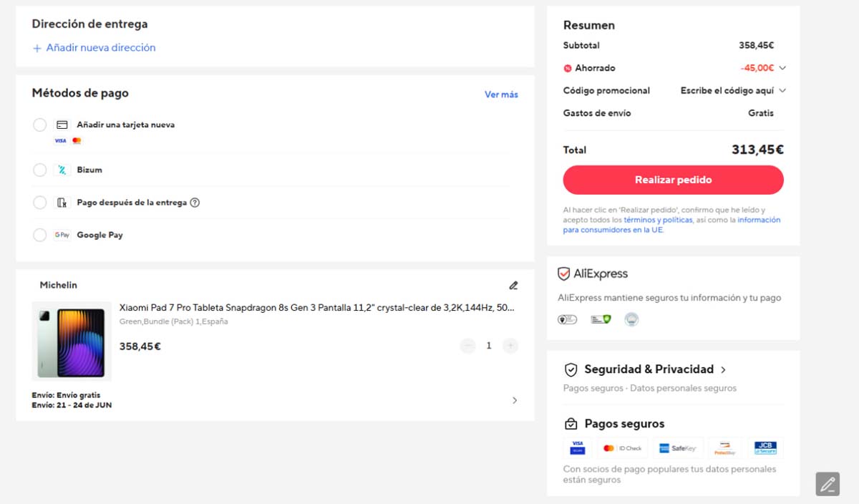Click Ver más in Métodos de pago
The height and width of the screenshot is (504, 859).
501,94
